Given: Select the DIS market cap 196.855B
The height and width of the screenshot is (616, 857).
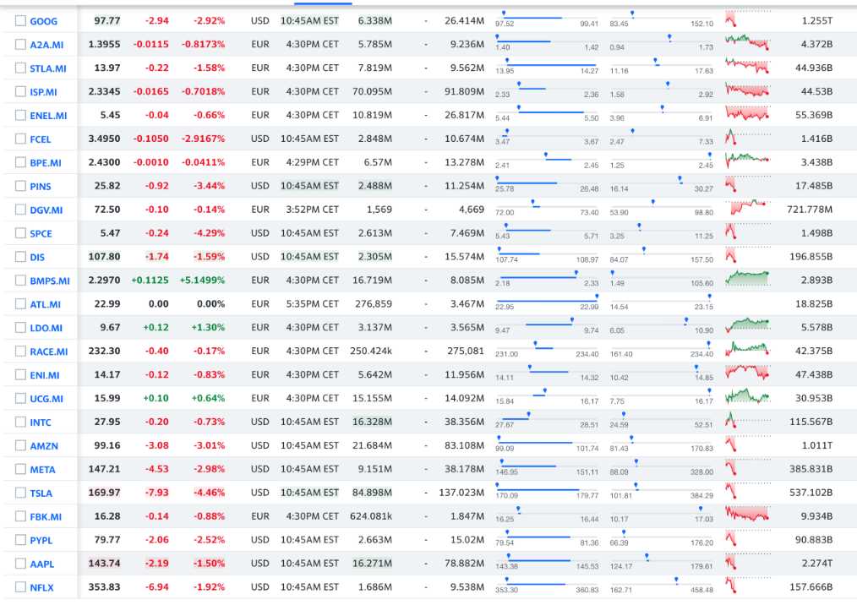Looking at the screenshot, I should (x=811, y=256).
